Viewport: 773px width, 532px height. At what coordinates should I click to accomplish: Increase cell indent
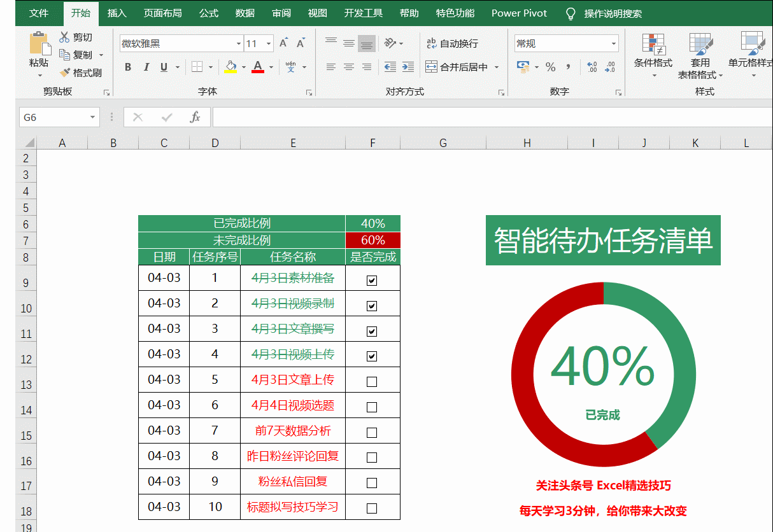click(x=408, y=67)
